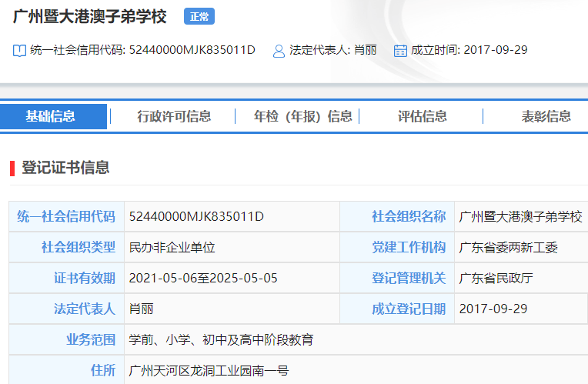This screenshot has height=384, width=588.
Task: Click the 业务范围 label
Action: click(91, 339)
